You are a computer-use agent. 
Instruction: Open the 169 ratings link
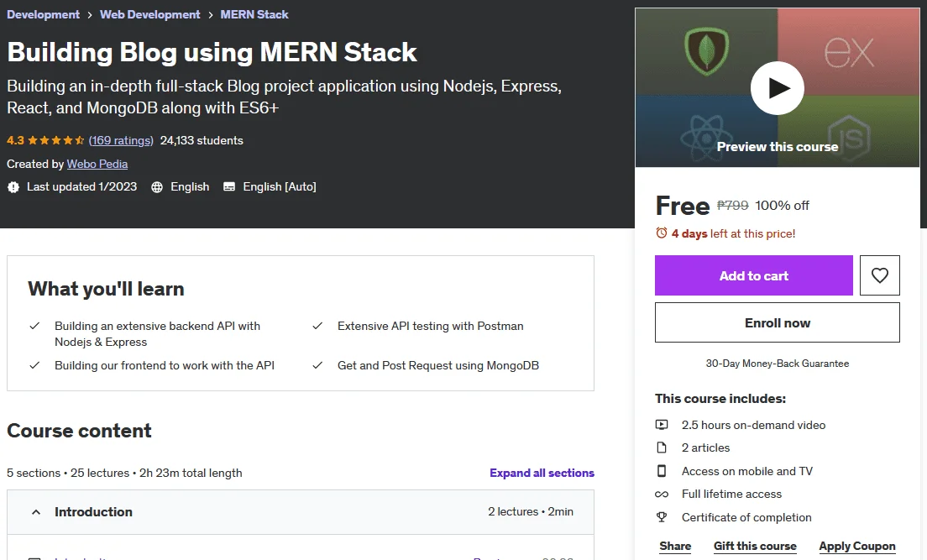[121, 140]
